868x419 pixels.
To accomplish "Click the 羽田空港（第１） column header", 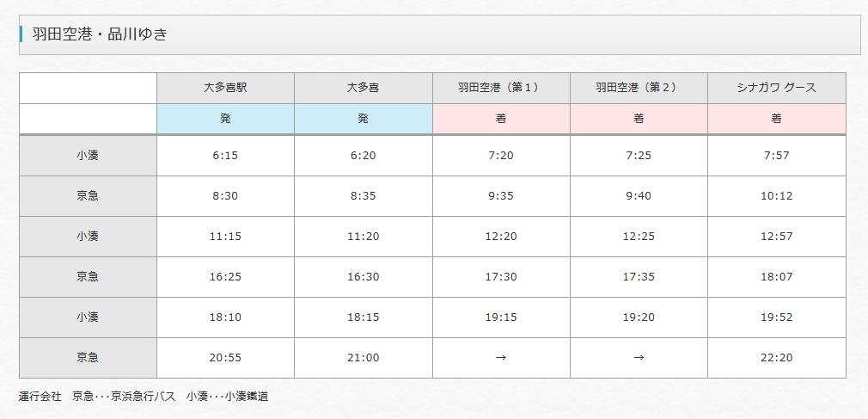I will coord(501,88).
